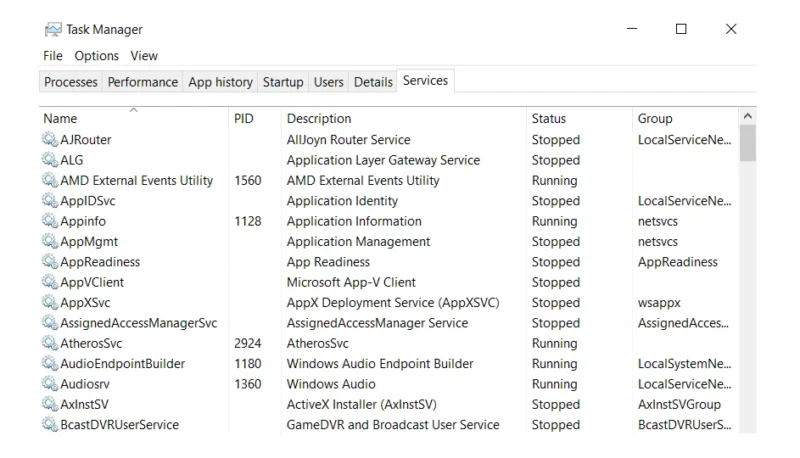Switch to the Performance tab

(x=143, y=82)
